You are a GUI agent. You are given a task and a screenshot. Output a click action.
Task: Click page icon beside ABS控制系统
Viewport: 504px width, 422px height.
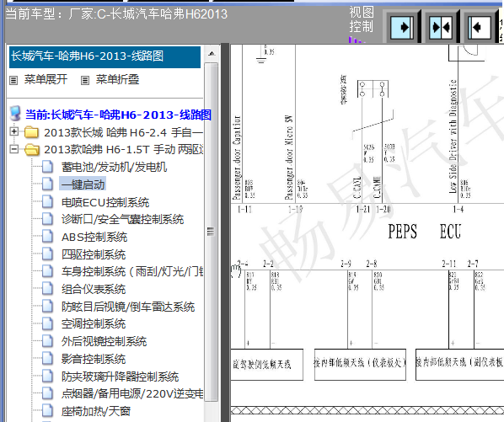pyautogui.click(x=47, y=237)
